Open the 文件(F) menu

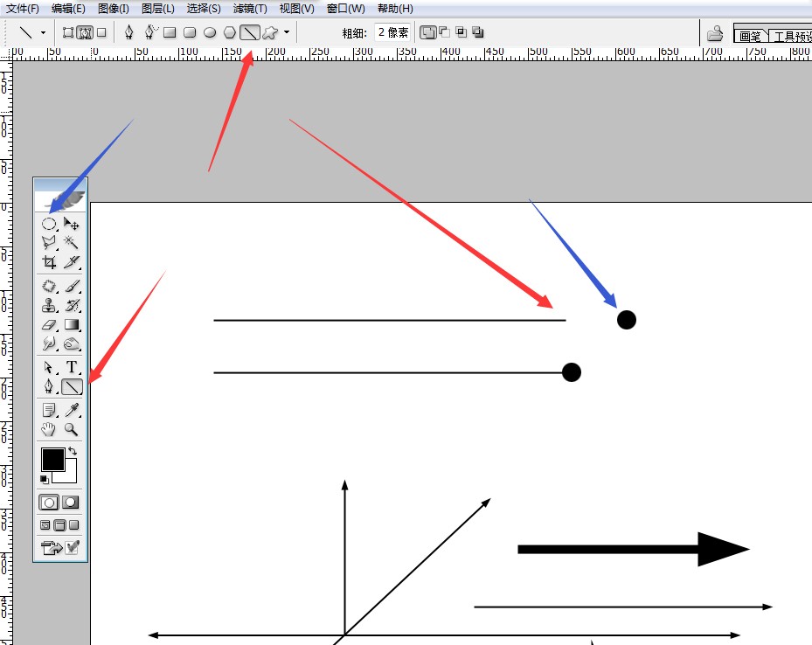pos(22,9)
